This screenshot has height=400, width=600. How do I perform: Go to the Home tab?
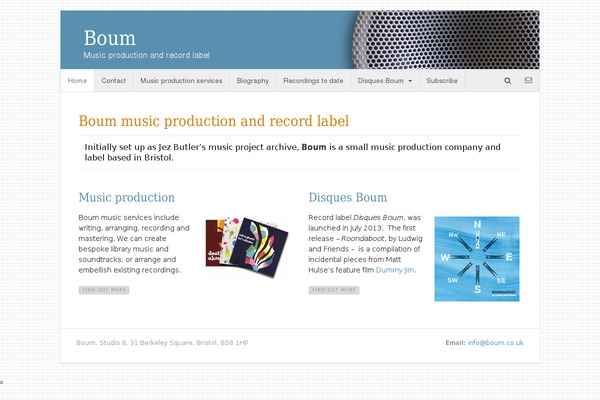[77, 81]
